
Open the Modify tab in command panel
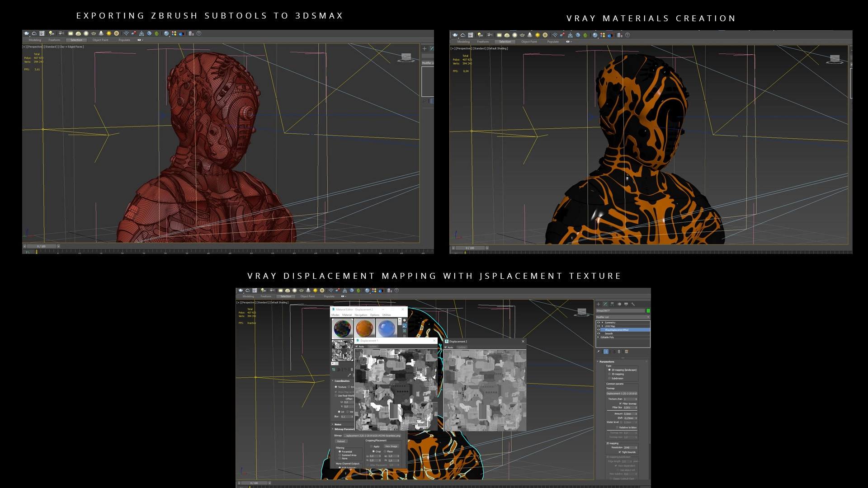605,304
